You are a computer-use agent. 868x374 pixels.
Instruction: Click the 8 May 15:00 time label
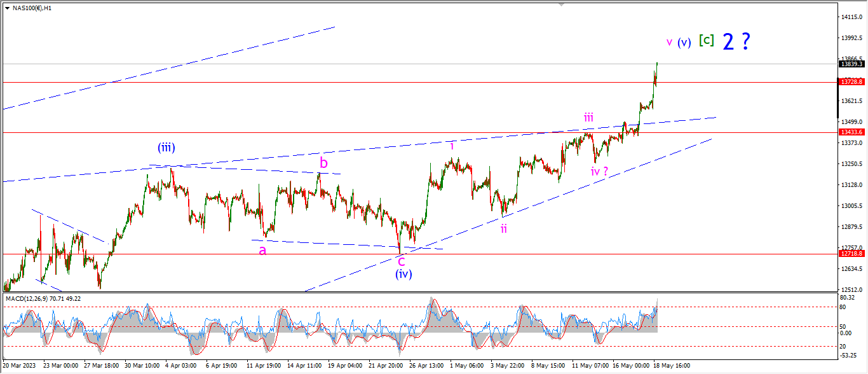tap(549, 366)
